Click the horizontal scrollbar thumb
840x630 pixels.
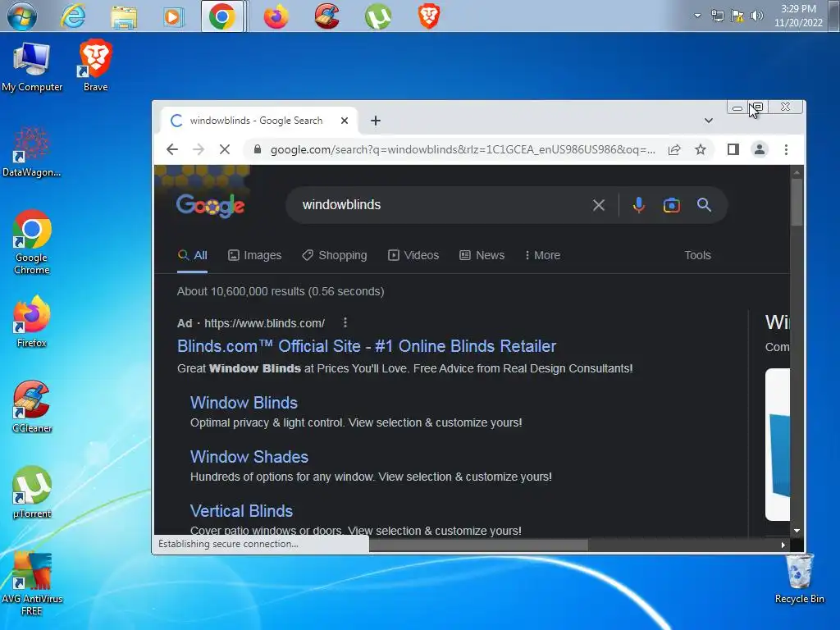click(x=478, y=545)
